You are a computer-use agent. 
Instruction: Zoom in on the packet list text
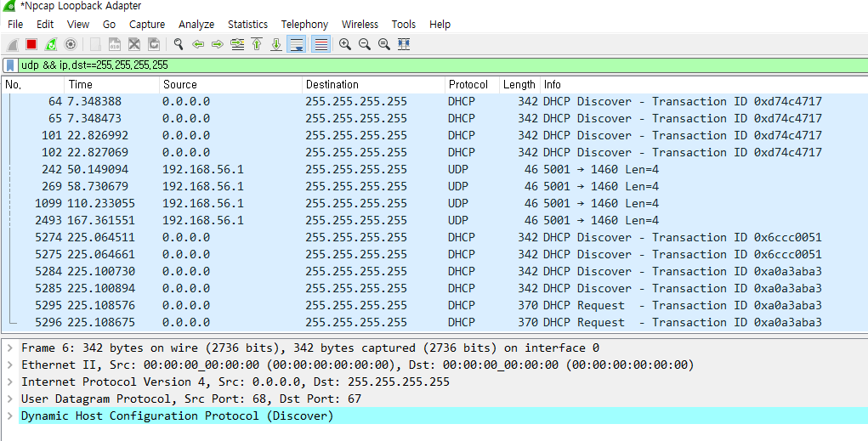click(345, 44)
